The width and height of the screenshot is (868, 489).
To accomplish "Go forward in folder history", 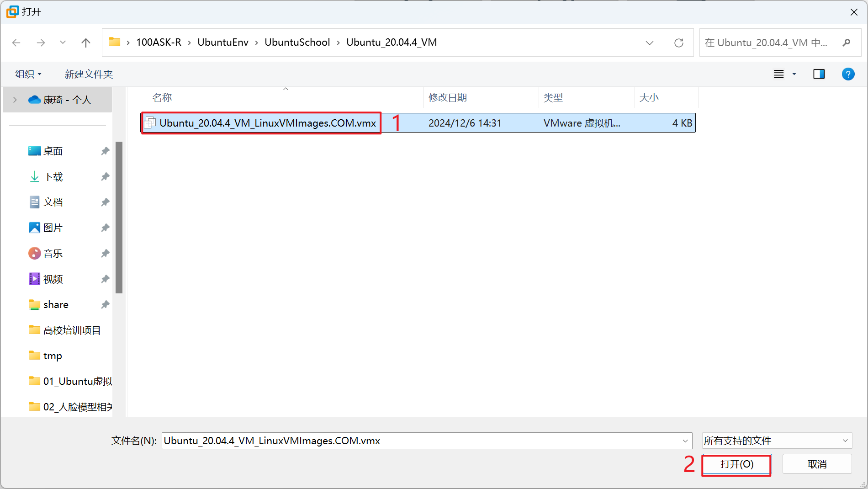I will (x=41, y=43).
